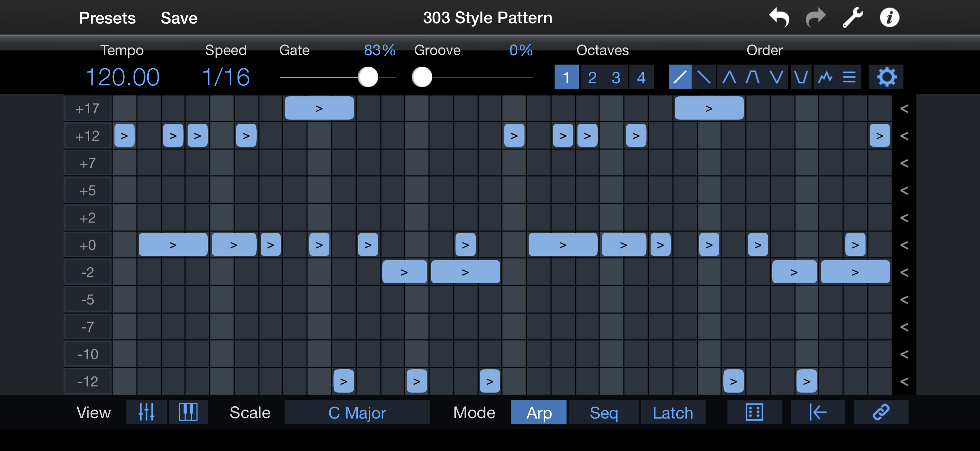Click the 83% gate value

[380, 50]
